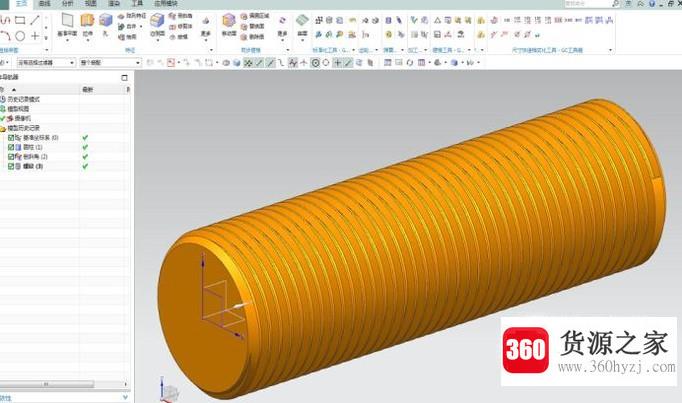Click the 边倒圆 edge blend icon
This screenshot has width=682, height=403.
coord(157,20)
